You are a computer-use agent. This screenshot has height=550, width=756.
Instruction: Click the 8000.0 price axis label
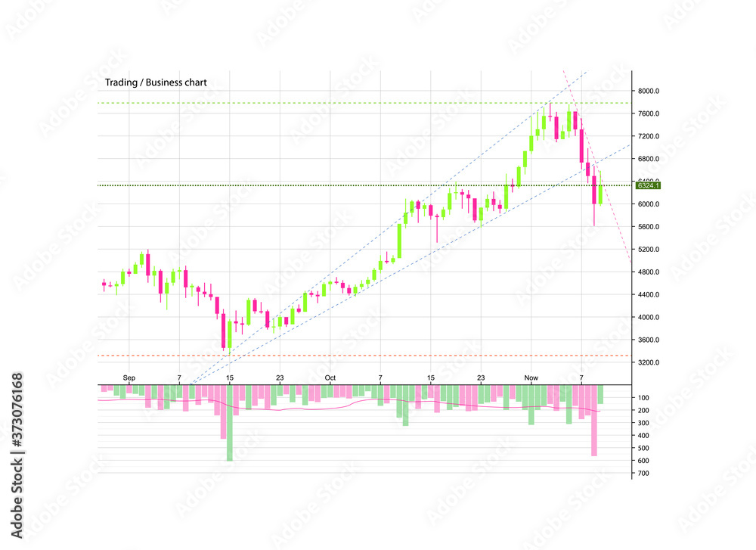tap(649, 92)
